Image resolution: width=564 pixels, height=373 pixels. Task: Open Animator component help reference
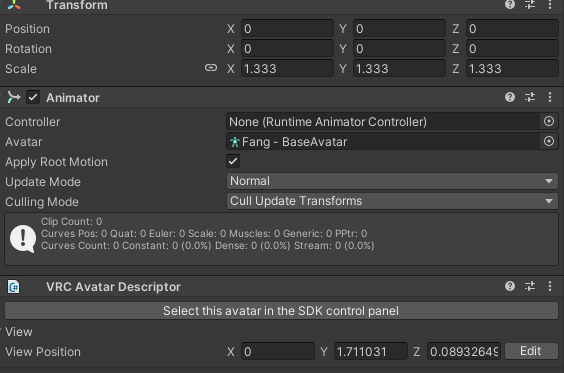coord(510,97)
